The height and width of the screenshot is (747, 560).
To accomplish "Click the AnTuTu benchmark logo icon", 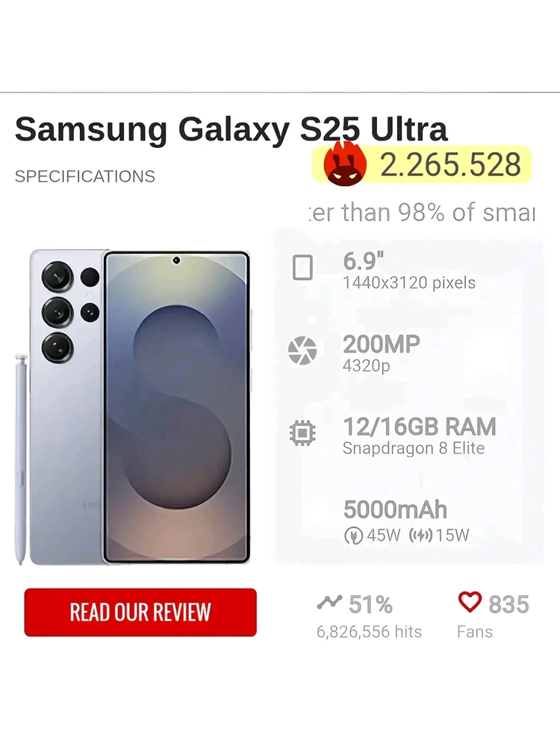I will (x=345, y=164).
